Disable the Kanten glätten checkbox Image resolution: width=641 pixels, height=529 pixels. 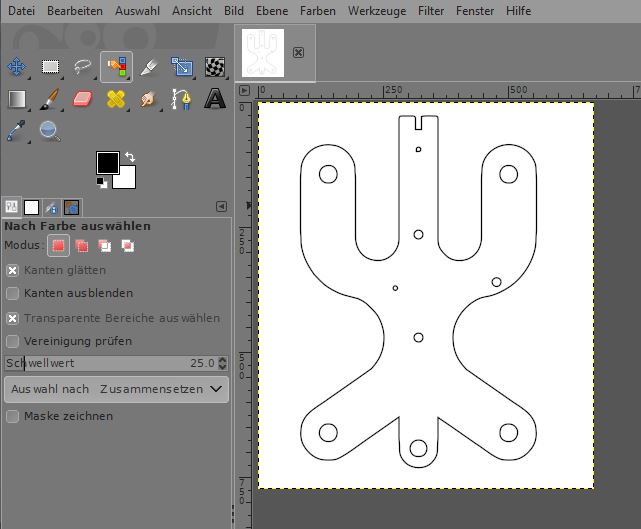click(x=13, y=270)
